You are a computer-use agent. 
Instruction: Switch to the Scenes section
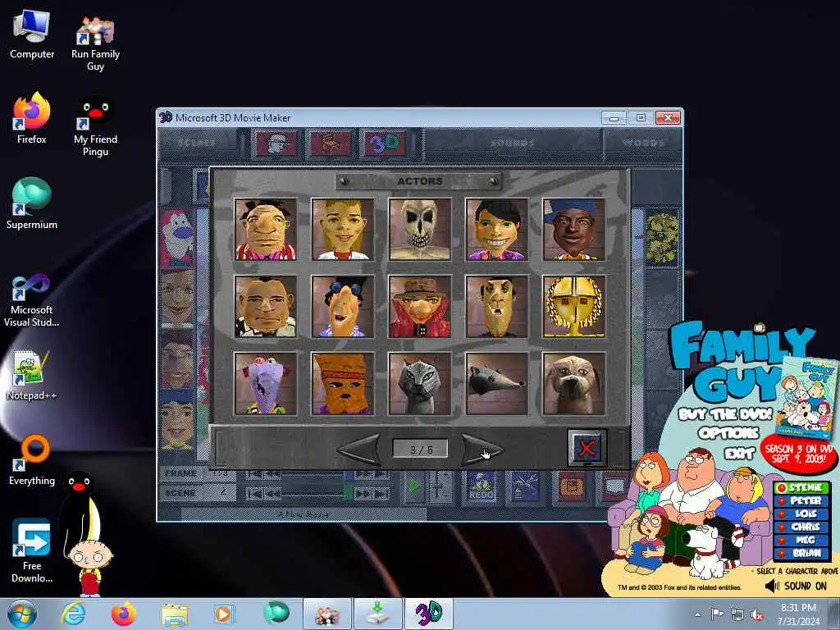pos(197,143)
